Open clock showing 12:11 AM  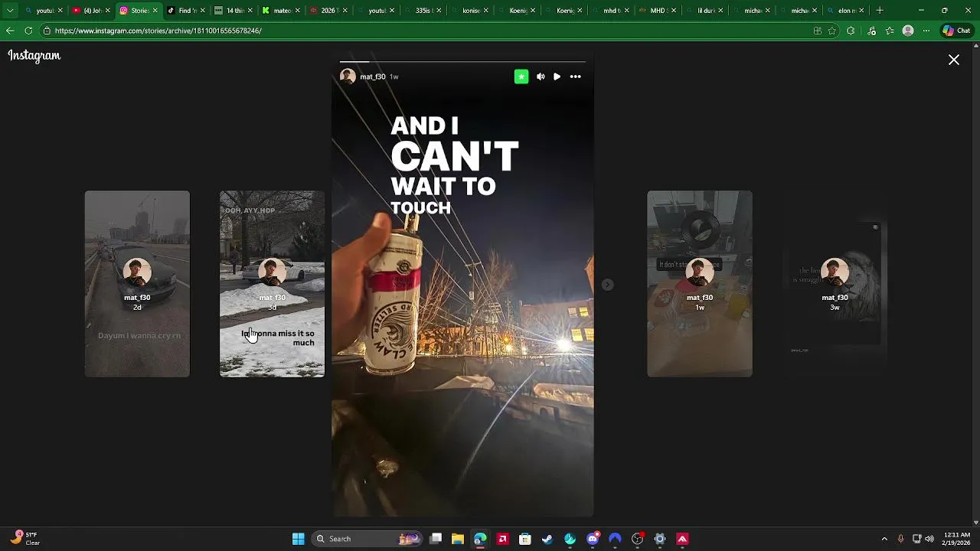[x=957, y=539]
